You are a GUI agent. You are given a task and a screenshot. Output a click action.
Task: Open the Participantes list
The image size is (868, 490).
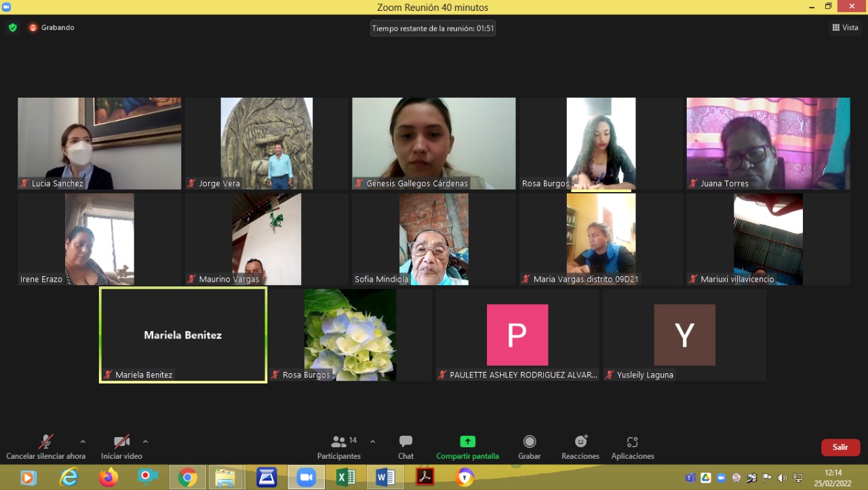pyautogui.click(x=339, y=442)
